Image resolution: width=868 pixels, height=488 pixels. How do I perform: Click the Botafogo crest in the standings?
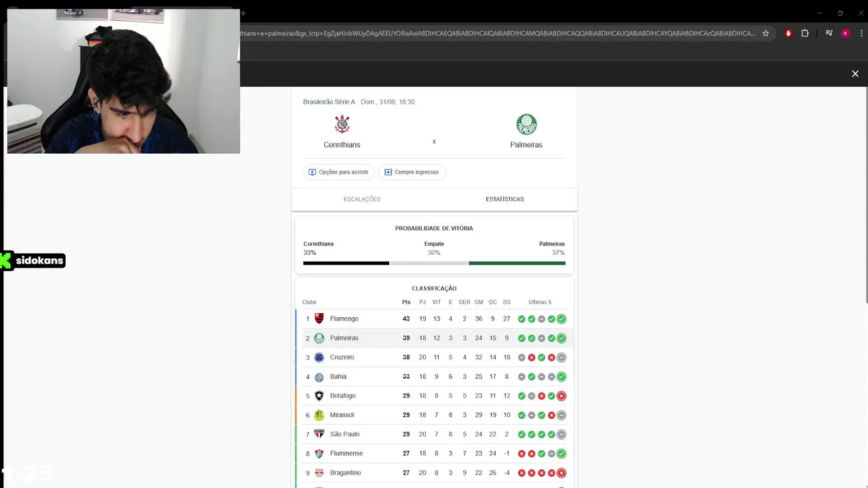(319, 396)
